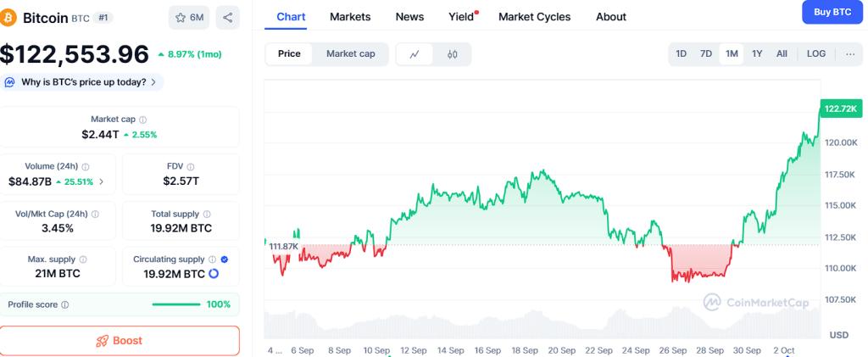Image resolution: width=868 pixels, height=357 pixels.
Task: Click the share icon beside Bitcoin title
Action: 227,17
